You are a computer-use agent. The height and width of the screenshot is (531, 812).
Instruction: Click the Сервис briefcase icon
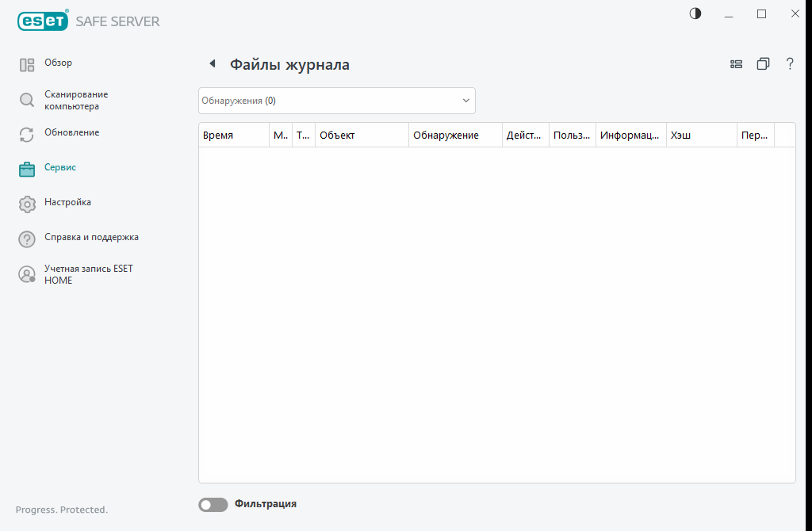27,170
